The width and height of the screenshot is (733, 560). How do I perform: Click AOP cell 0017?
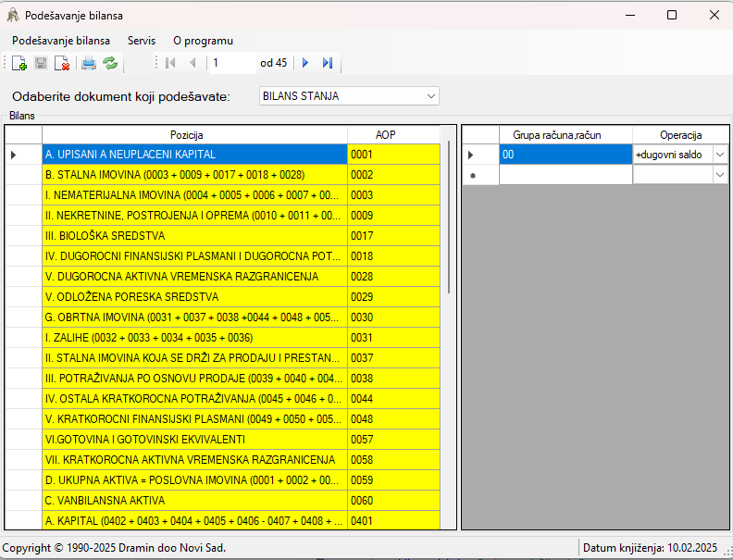(393, 236)
